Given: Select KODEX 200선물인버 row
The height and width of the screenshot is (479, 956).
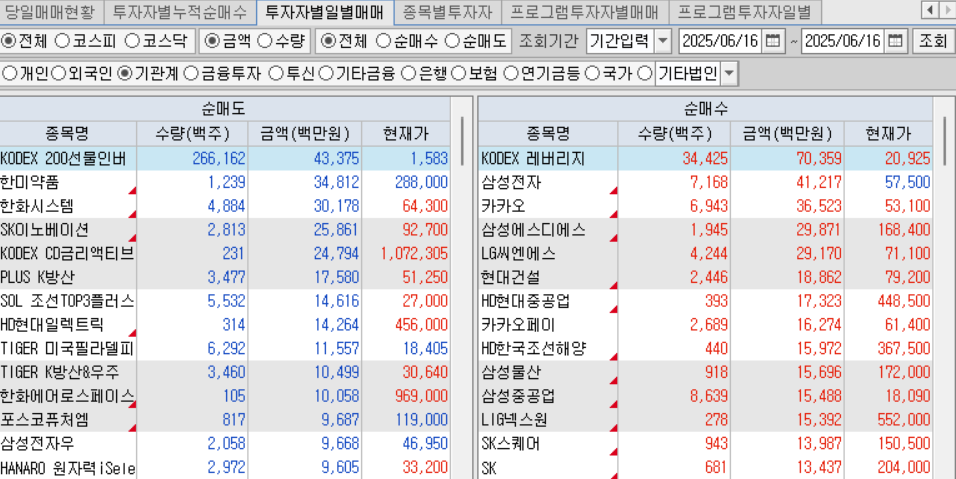Looking at the screenshot, I should coord(225,158).
